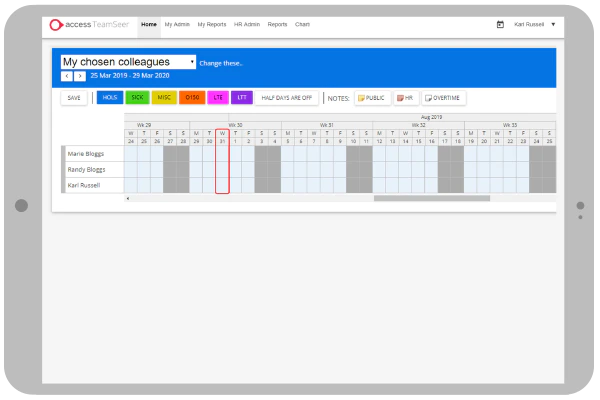The image size is (600, 400).
Task: Open the HR Admin menu
Action: (x=247, y=24)
